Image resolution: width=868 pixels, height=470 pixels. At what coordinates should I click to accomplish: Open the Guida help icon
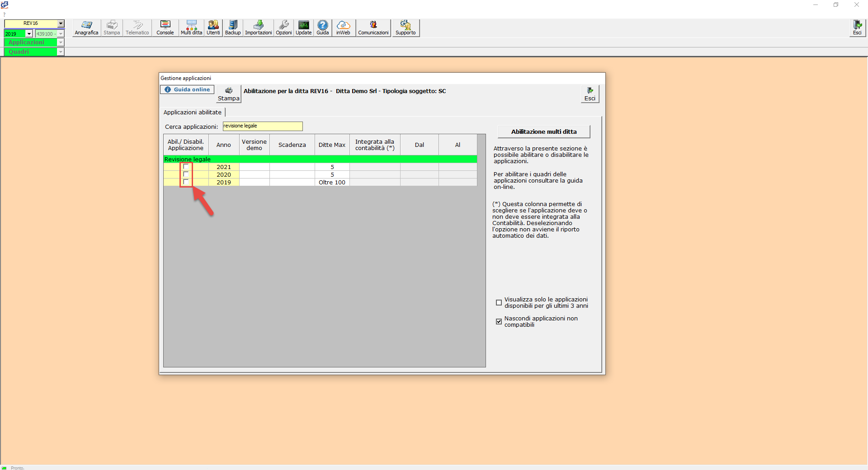click(323, 28)
